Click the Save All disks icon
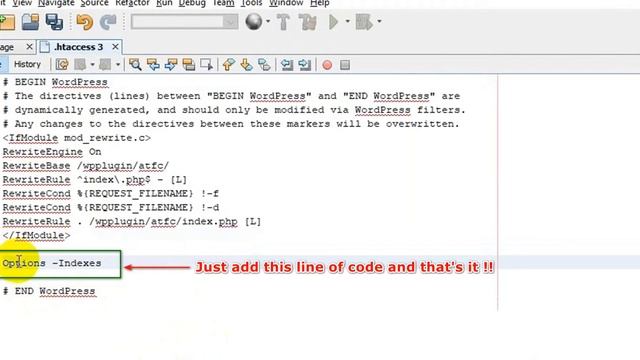This screenshot has height=360, width=640. point(54,22)
